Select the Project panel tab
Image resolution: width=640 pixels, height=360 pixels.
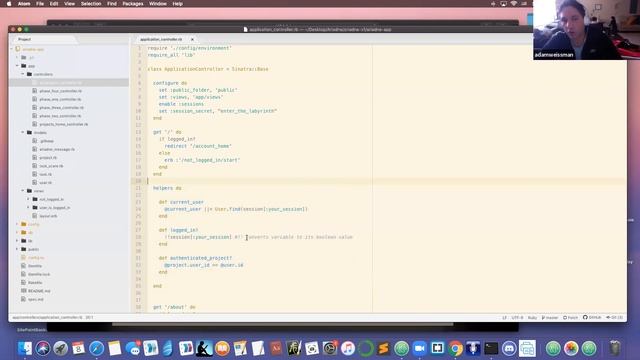click(x=24, y=40)
